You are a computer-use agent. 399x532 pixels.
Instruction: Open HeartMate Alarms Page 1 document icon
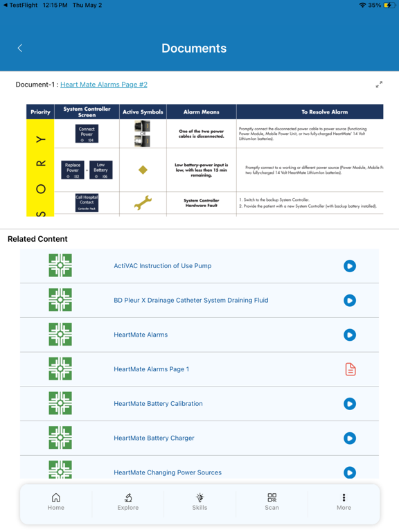(x=351, y=369)
